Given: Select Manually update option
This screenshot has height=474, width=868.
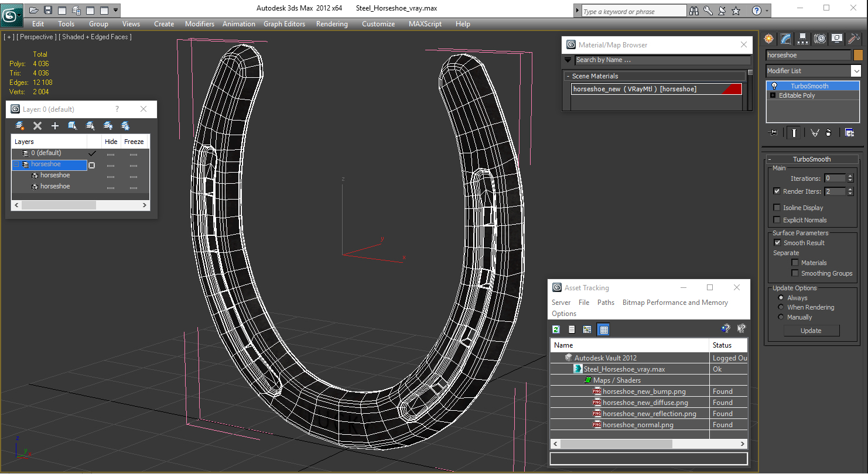Looking at the screenshot, I should (781, 317).
